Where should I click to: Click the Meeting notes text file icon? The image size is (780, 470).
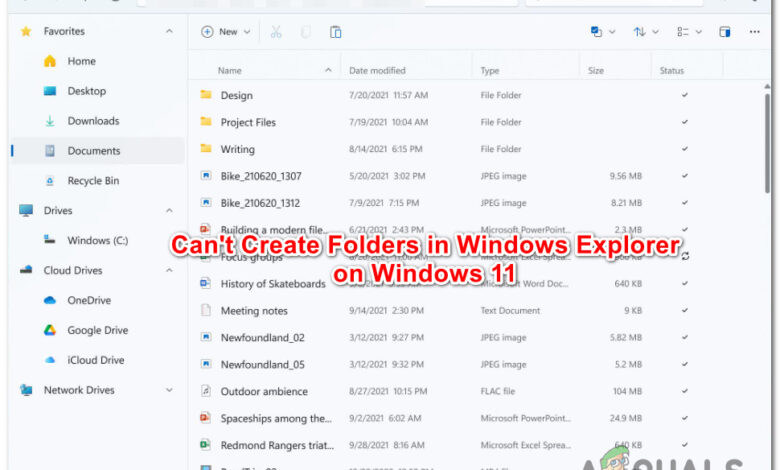(206, 310)
